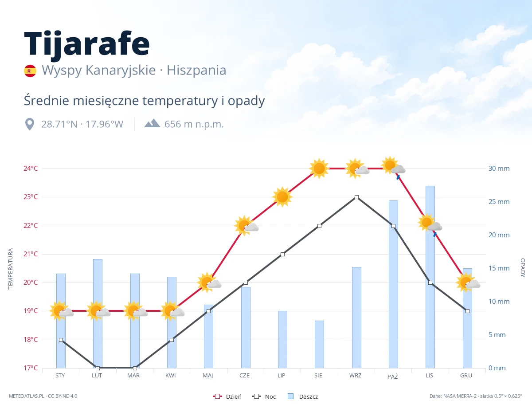This screenshot has height=408, width=532.
Task: Click the October night temperature point
Action: (393, 226)
